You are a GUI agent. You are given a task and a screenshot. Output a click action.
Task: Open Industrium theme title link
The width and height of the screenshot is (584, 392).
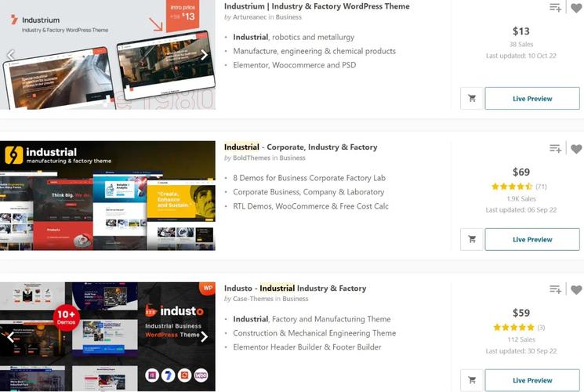[x=317, y=6]
